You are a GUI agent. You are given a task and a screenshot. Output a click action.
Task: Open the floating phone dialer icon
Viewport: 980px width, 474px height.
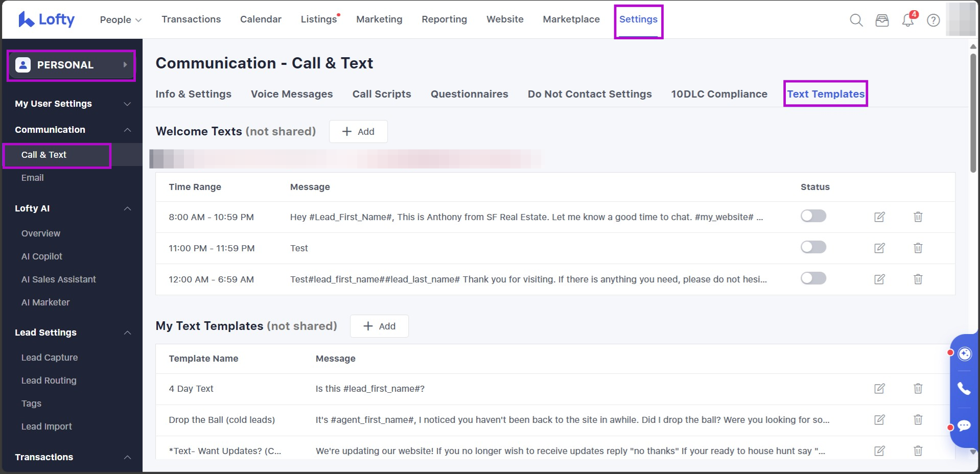964,389
